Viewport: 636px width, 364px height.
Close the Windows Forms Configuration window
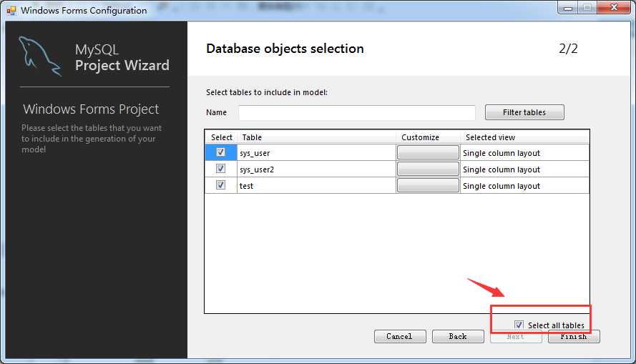pyautogui.click(x=614, y=8)
